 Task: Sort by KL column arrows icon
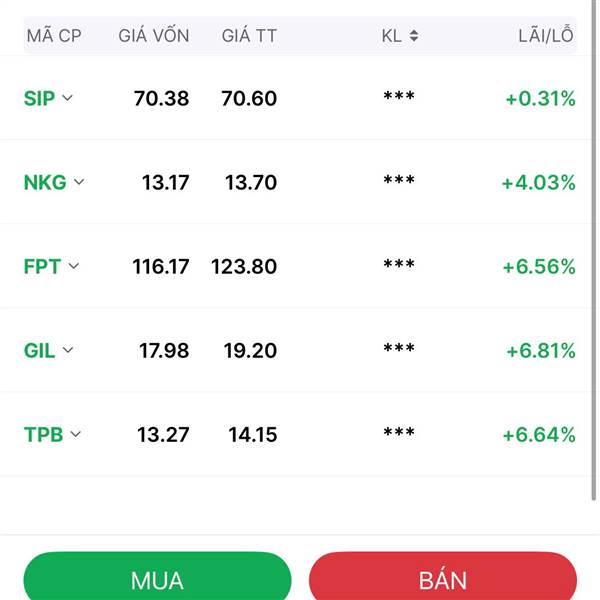tap(414, 36)
